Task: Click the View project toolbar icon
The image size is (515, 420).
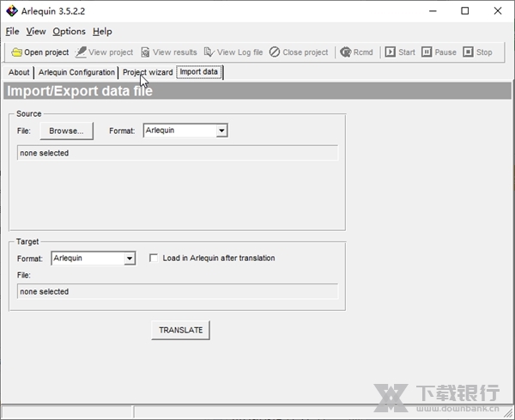Action: 82,52
